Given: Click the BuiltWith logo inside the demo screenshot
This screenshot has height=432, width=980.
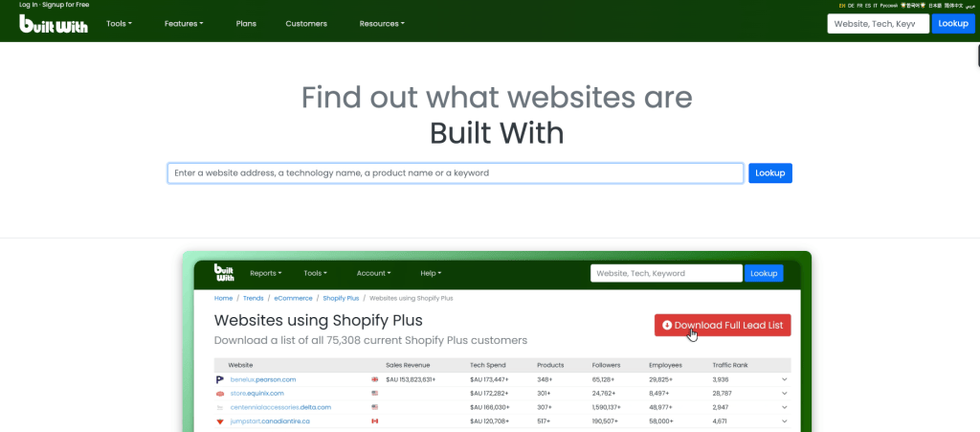Looking at the screenshot, I should pyautogui.click(x=224, y=273).
